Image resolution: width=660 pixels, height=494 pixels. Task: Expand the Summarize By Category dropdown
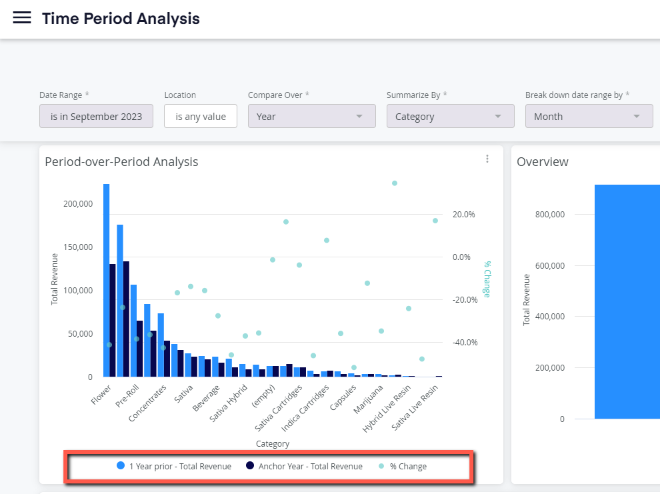click(450, 116)
